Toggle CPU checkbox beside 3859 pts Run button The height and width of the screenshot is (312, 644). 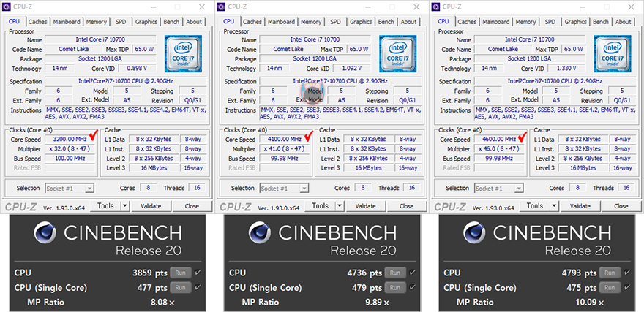coord(198,273)
